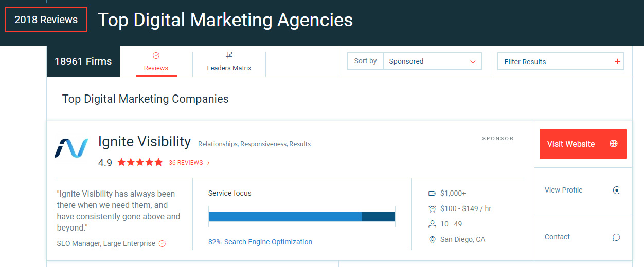
Task: Click the five-star rating icons
Action: pyautogui.click(x=140, y=162)
